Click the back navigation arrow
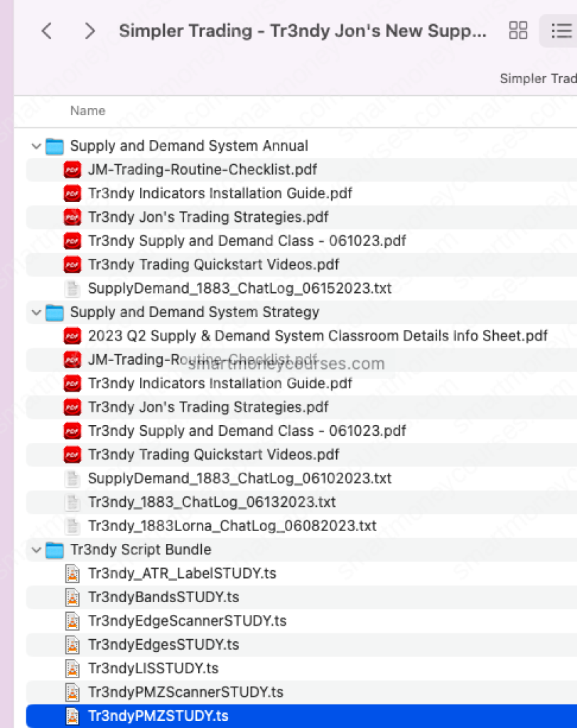This screenshot has height=728, width=577. point(47,31)
